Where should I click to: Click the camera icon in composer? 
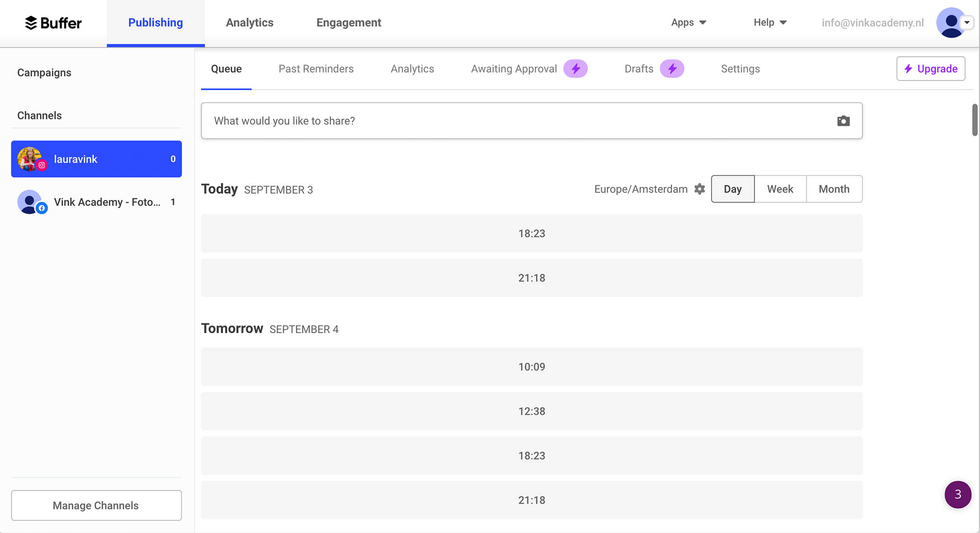(843, 121)
